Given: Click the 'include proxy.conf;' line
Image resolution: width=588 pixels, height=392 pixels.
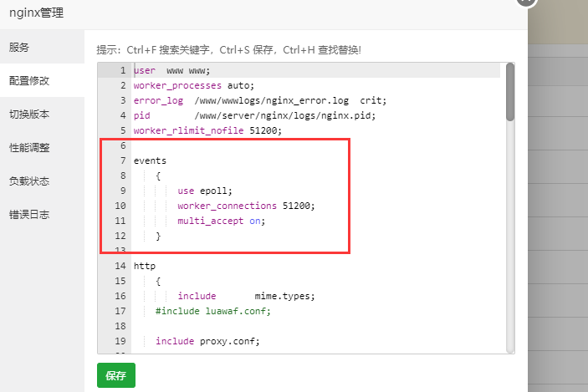Looking at the screenshot, I should coord(207,341).
